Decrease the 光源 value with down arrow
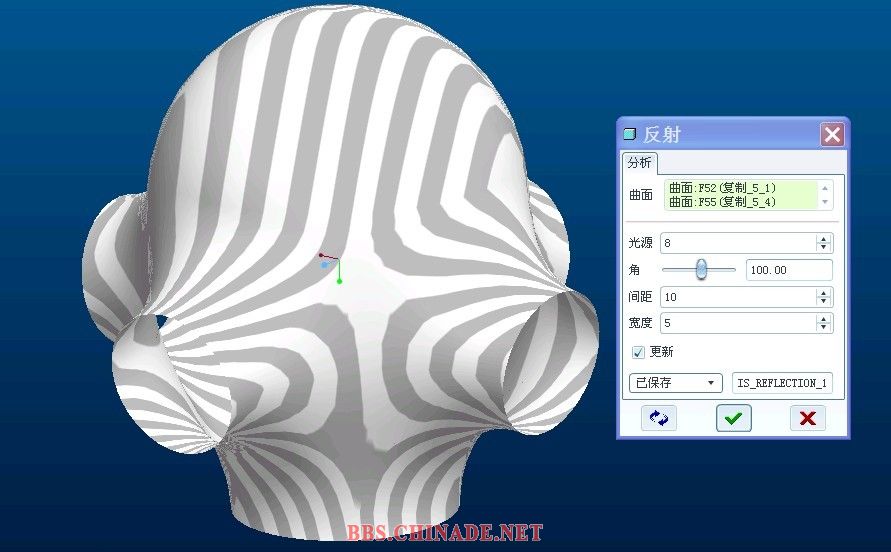Image resolution: width=891 pixels, height=552 pixels. (824, 247)
